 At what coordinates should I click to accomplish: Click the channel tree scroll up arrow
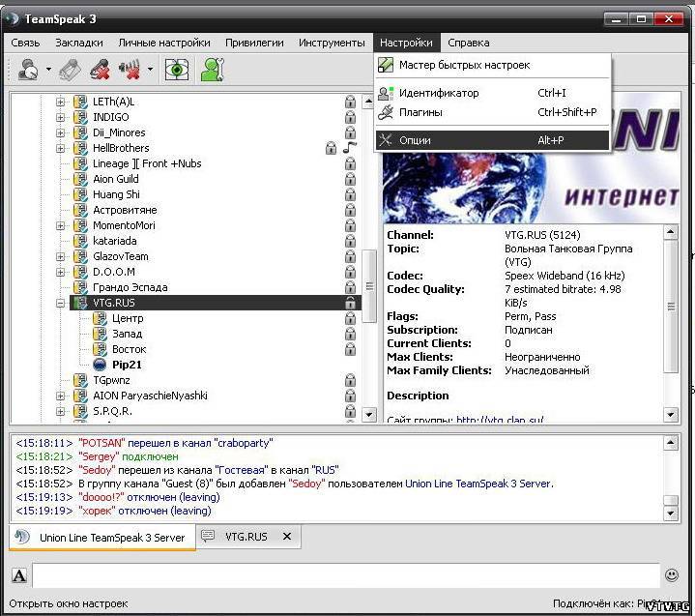tap(369, 102)
